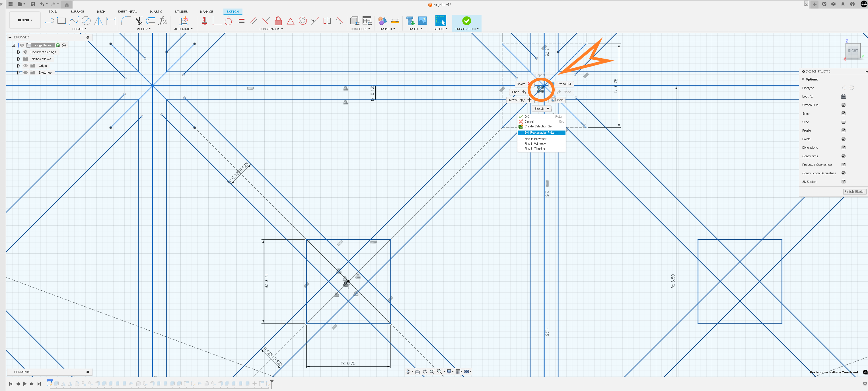Apply the Fix/Unfix lock constraint

click(x=278, y=21)
